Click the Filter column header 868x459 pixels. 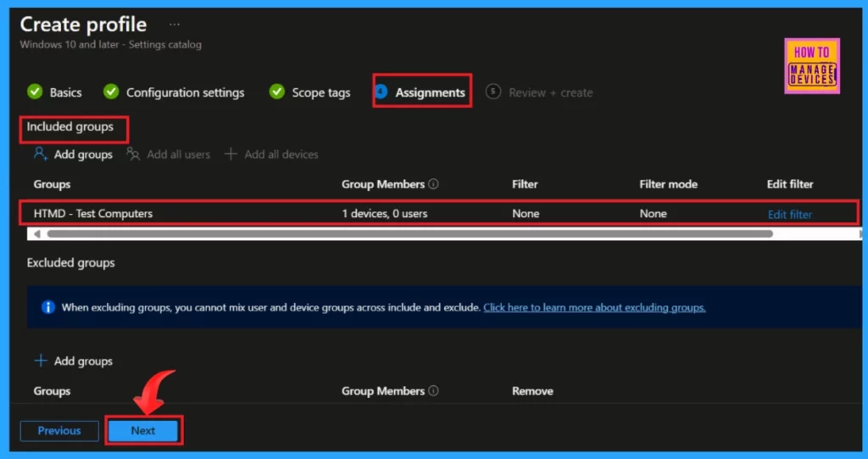coord(525,184)
